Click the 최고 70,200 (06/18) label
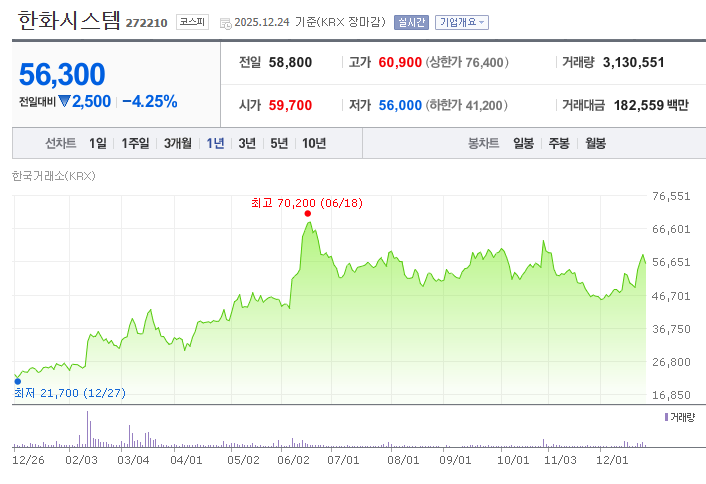 pos(307,203)
